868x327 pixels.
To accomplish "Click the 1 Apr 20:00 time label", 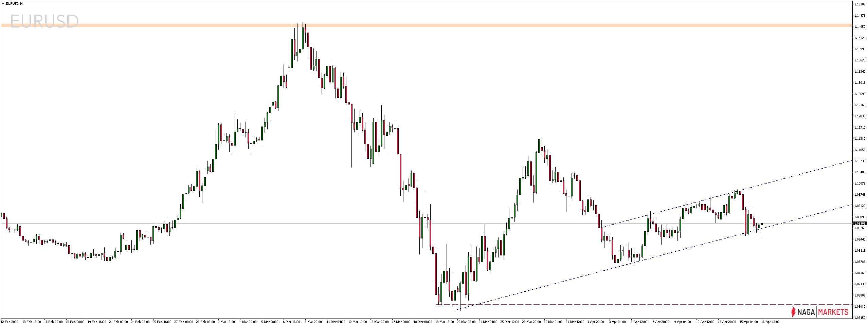I will (x=596, y=322).
